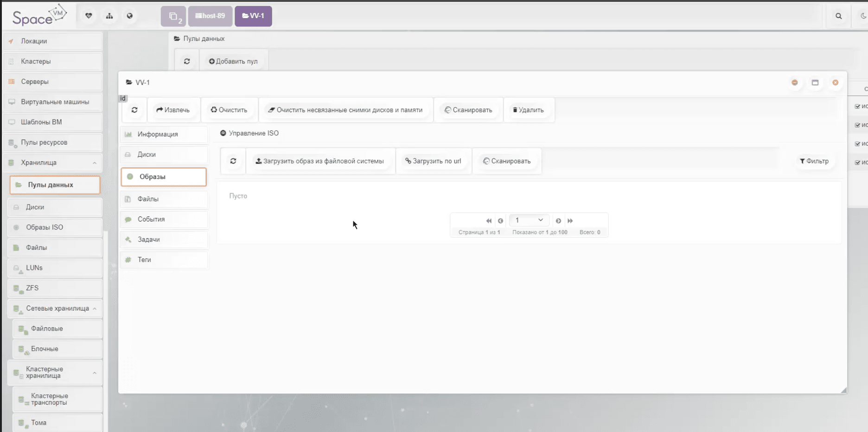Click the magnifier search icon

tap(838, 16)
